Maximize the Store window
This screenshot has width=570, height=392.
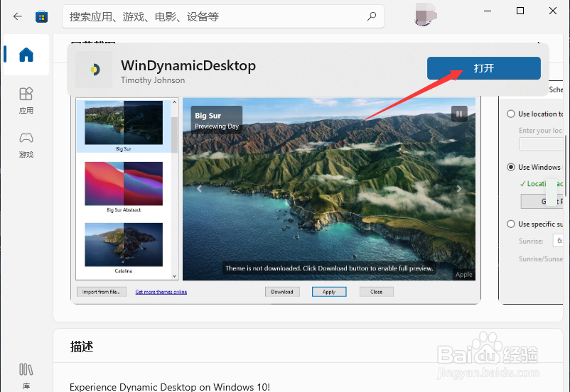(520, 11)
